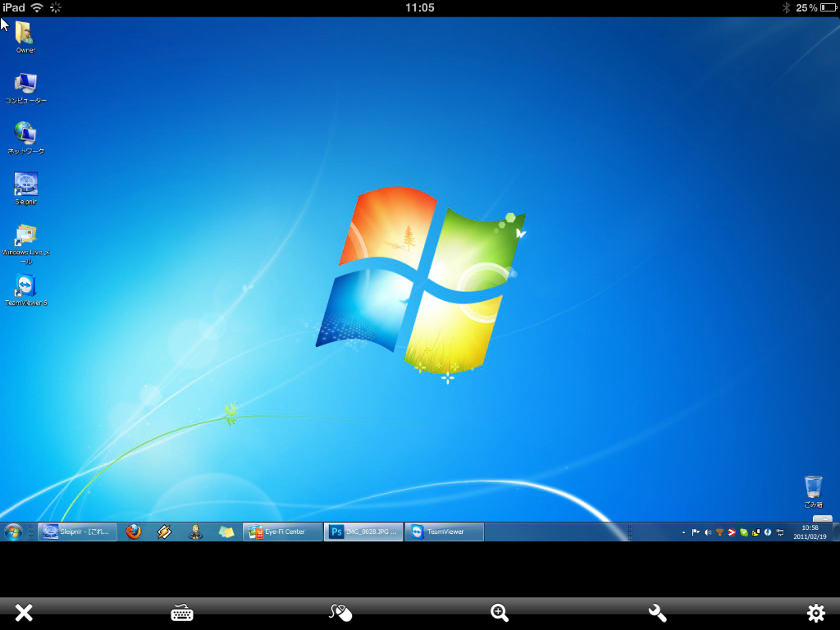Viewport: 840px width, 630px height.
Task: Click the volume speaker tray icon
Action: (x=708, y=532)
